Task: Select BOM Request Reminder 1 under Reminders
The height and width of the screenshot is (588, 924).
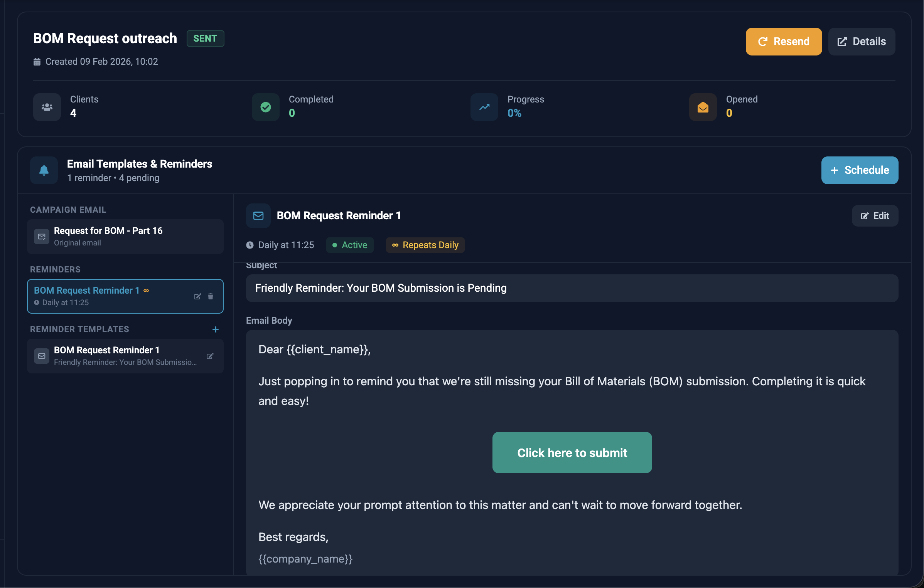Action: [x=108, y=296]
